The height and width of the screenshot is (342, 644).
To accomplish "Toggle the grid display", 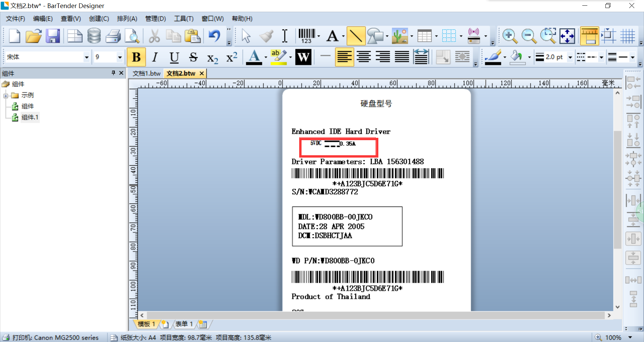I will pos(628,36).
